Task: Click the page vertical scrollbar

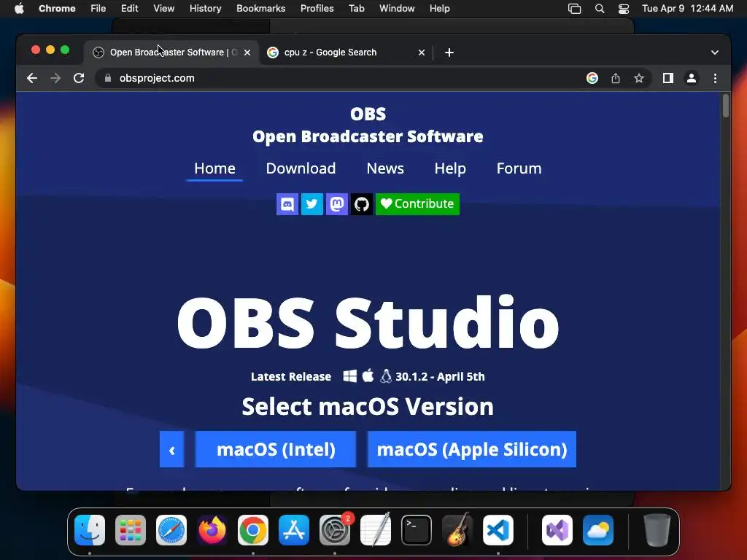Action: (x=726, y=106)
